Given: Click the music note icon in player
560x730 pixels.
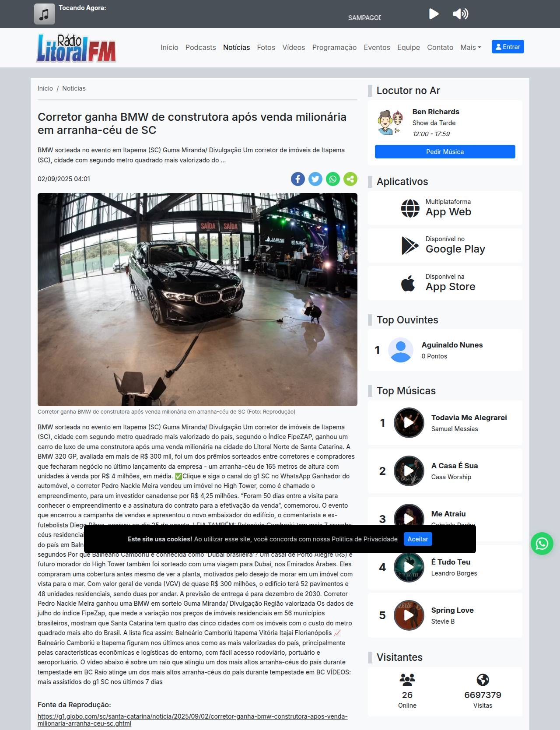Looking at the screenshot, I should click(45, 14).
